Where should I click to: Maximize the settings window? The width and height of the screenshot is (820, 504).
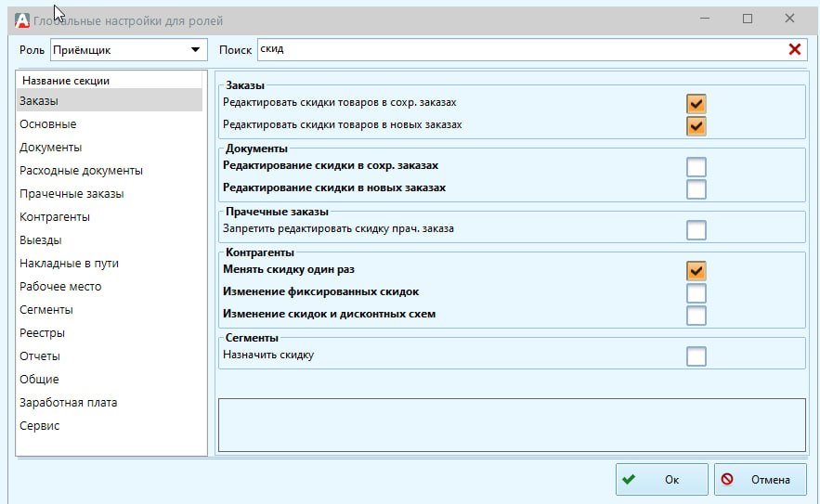click(x=748, y=19)
